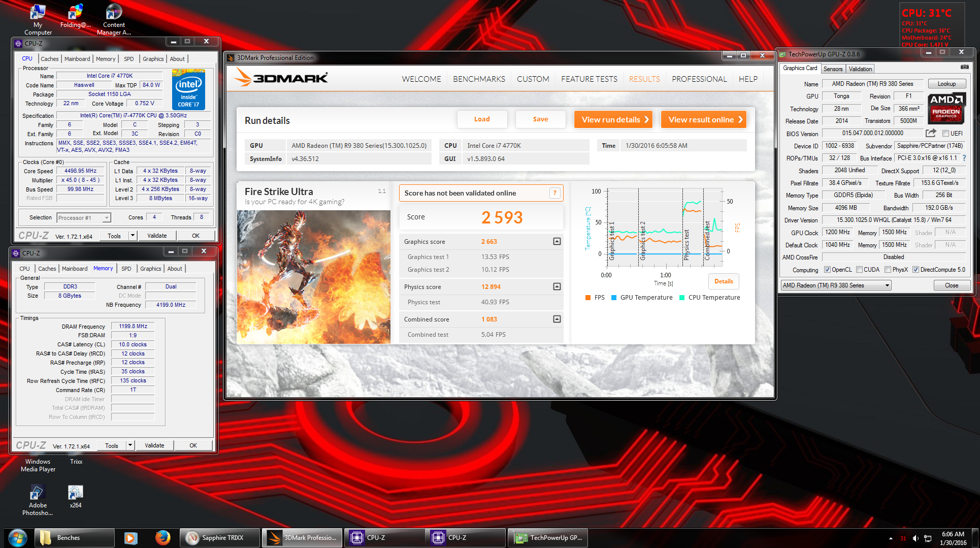Image resolution: width=980 pixels, height=548 pixels.
Task: Click validation help question mark icon
Action: click(555, 192)
